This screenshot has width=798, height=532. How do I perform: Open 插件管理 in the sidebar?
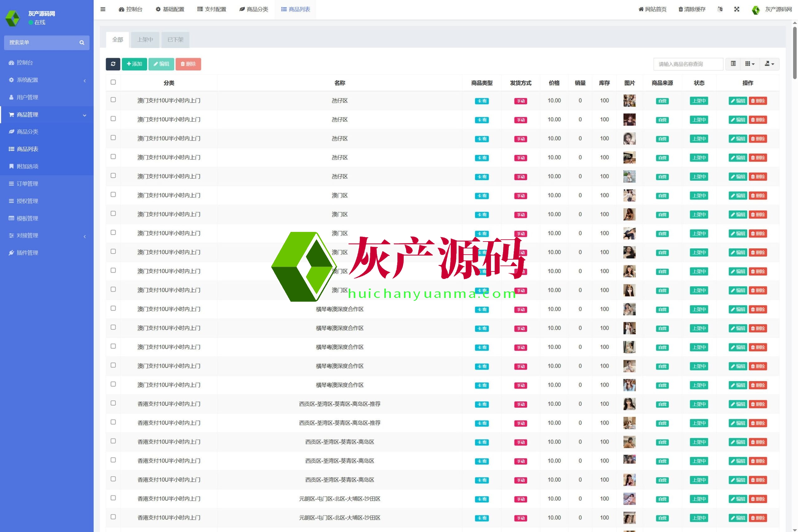pos(27,253)
